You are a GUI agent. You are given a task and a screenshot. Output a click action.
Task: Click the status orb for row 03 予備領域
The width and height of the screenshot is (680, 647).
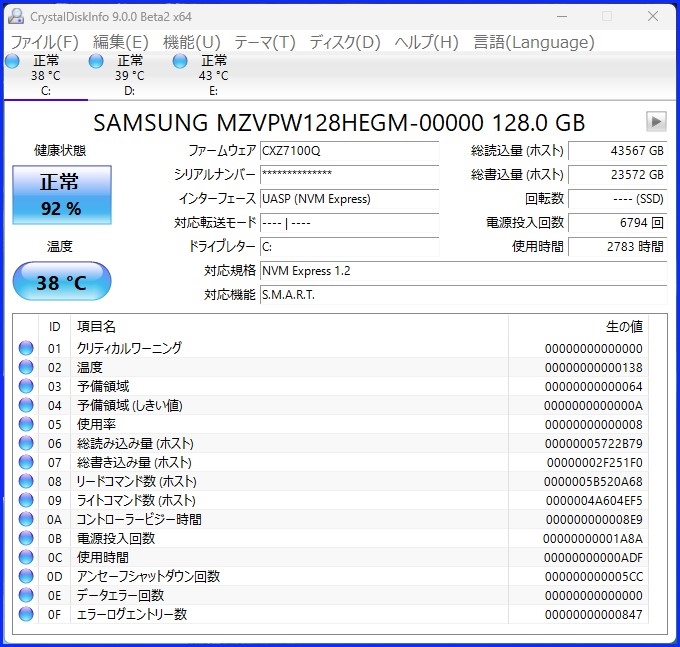pyautogui.click(x=26, y=386)
